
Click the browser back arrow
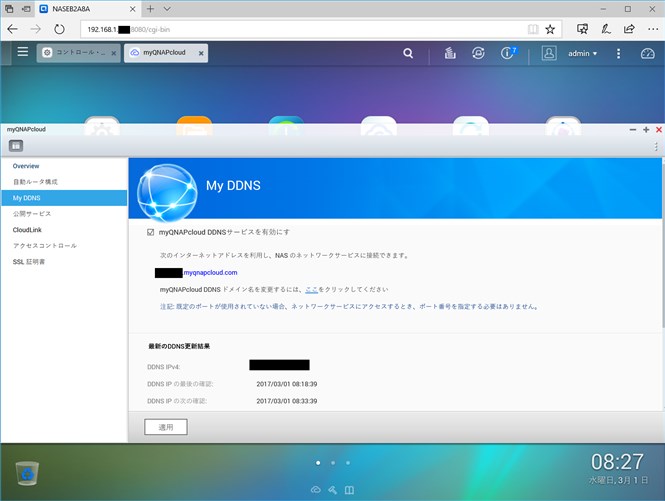(x=13, y=29)
